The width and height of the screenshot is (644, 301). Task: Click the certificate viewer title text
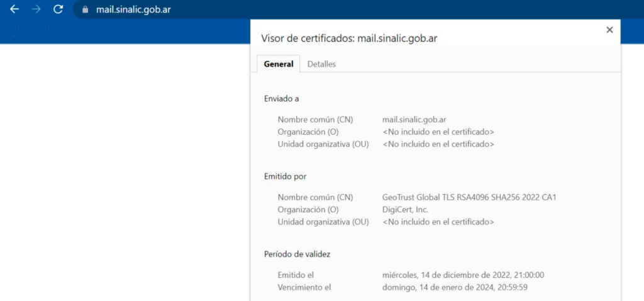click(x=349, y=38)
